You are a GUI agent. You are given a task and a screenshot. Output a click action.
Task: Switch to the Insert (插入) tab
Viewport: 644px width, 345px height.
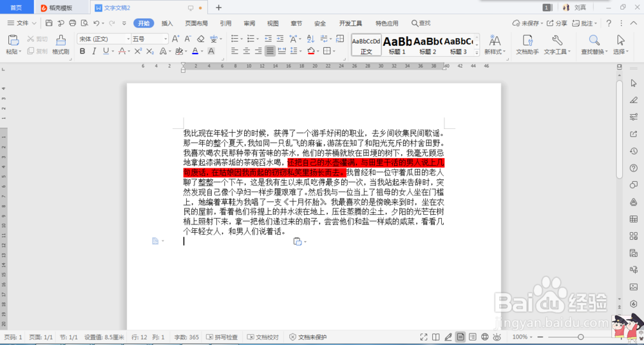[x=167, y=23]
